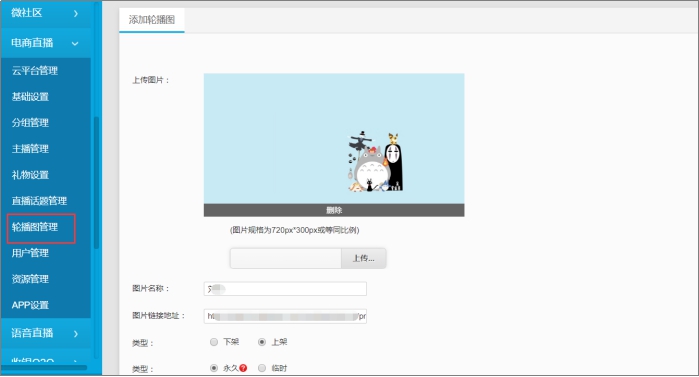Open 资源管理 in sidebar
Image resolution: width=699 pixels, height=377 pixels.
coord(30,279)
